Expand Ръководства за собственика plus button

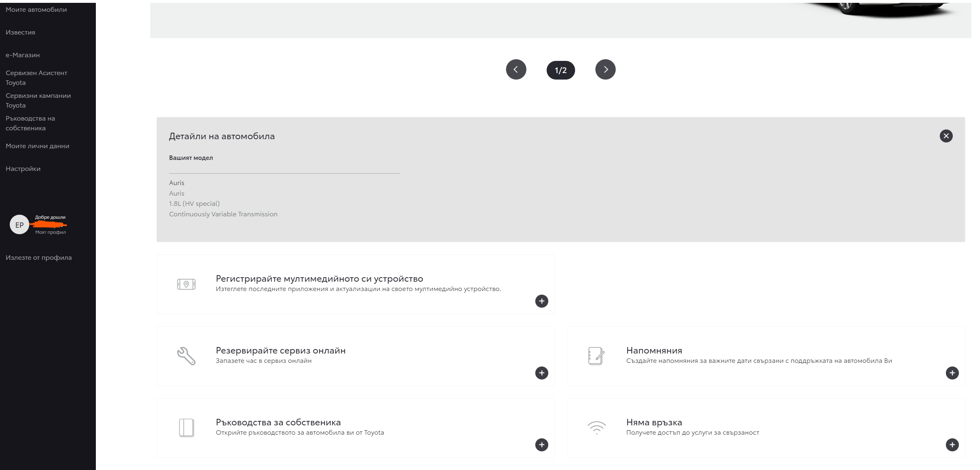(x=542, y=445)
